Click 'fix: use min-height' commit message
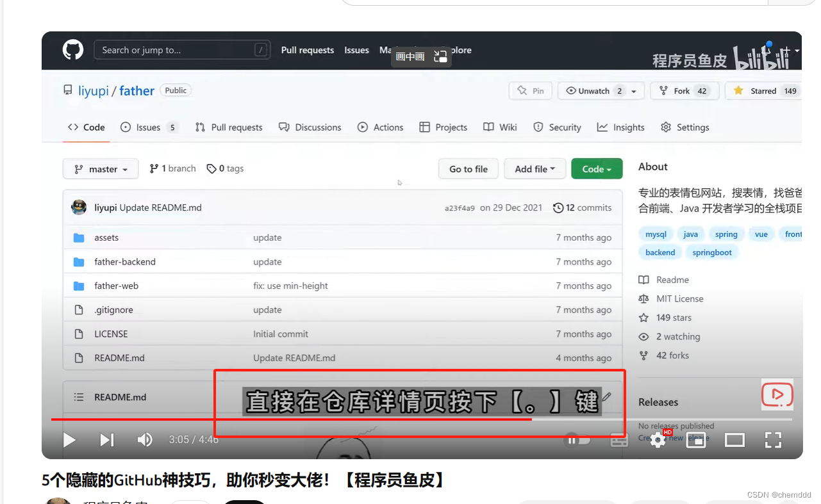This screenshot has height=504, width=821. click(290, 286)
